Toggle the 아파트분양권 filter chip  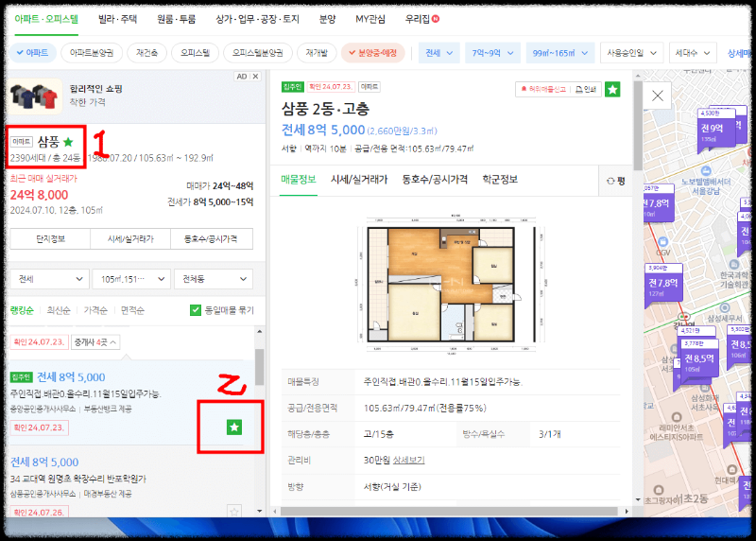(92, 53)
